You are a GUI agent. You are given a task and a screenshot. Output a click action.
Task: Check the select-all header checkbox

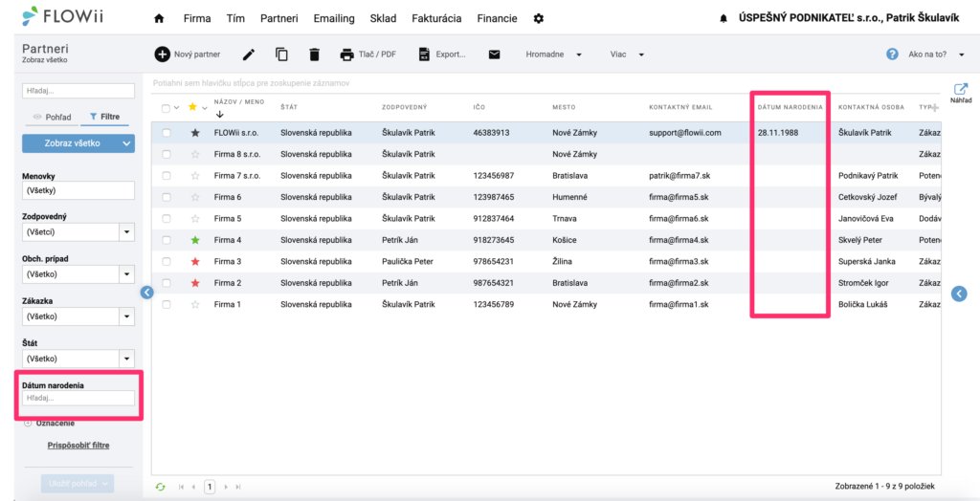[166, 108]
